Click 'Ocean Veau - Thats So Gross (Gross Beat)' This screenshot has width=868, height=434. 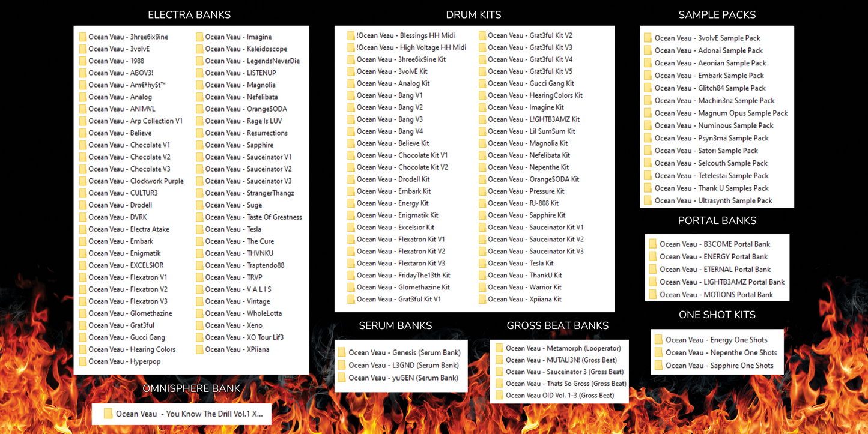click(566, 384)
